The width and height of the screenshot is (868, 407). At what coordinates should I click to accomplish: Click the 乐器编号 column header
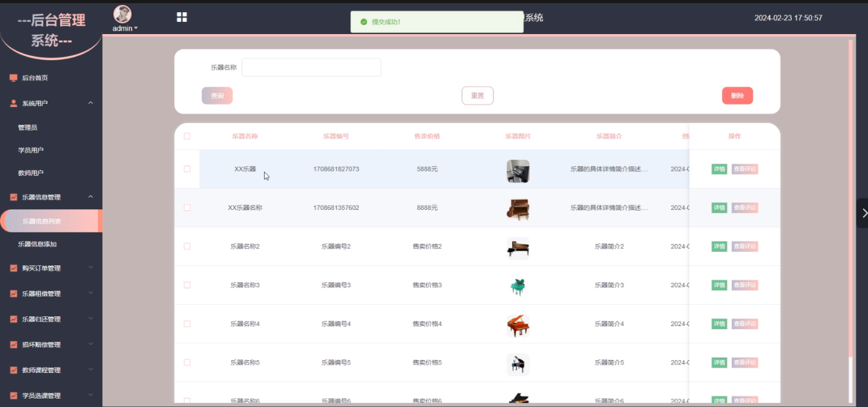click(336, 136)
